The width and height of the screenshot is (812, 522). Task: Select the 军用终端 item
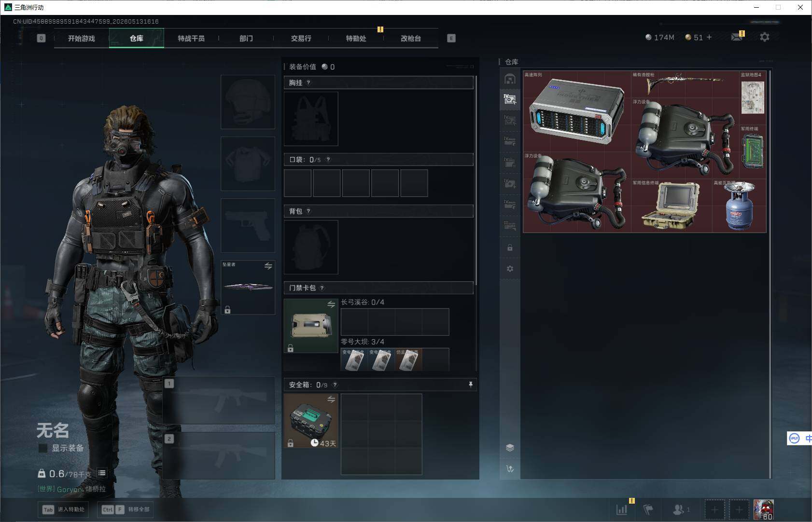tap(753, 151)
